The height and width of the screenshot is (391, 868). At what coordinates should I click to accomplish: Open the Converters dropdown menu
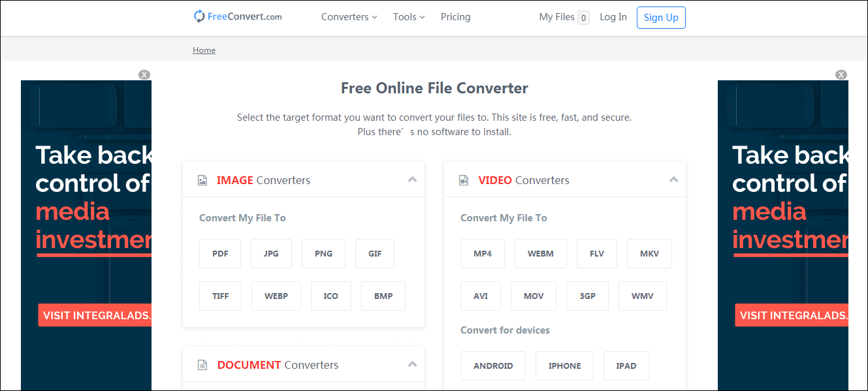coord(349,17)
